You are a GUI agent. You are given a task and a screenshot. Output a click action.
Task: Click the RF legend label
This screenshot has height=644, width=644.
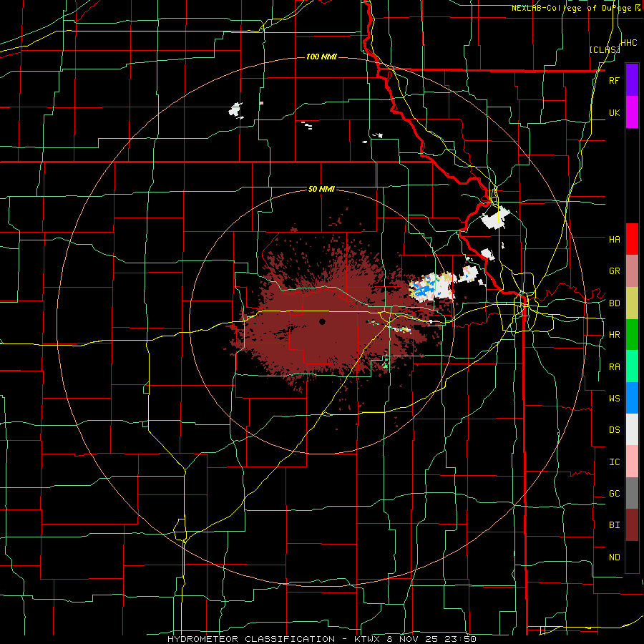614,80
